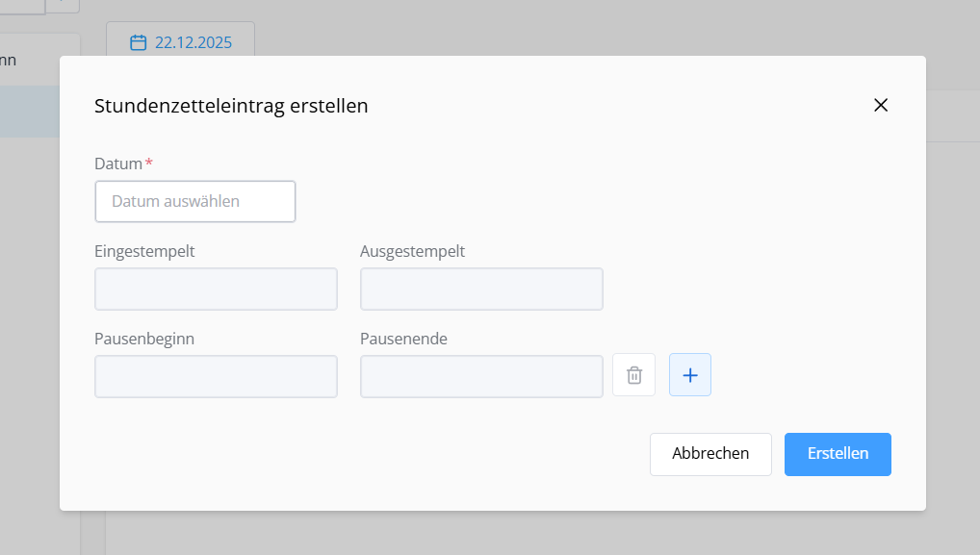Activate the Pausenende input box
This screenshot has width=980, height=555.
pyautogui.click(x=481, y=377)
